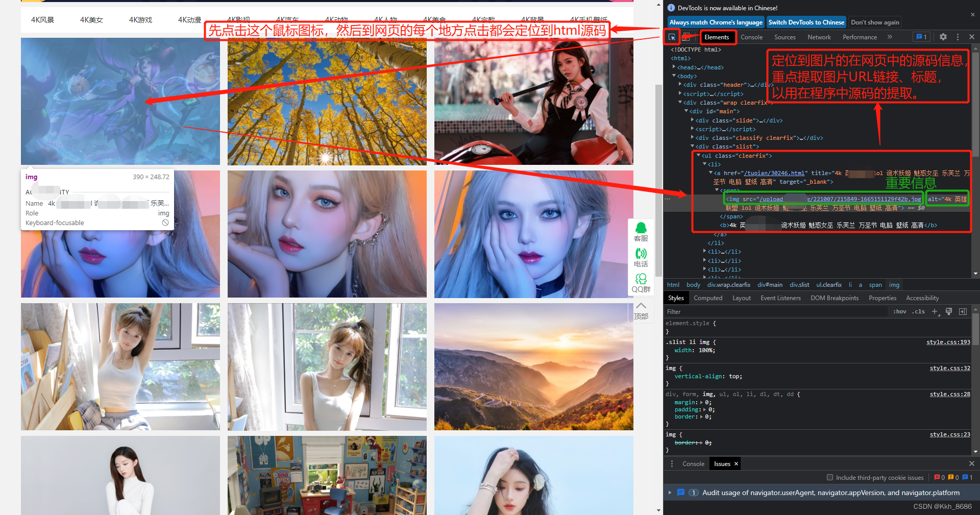Expand the div class slide node
This screenshot has height=515, width=980.
pyautogui.click(x=693, y=120)
